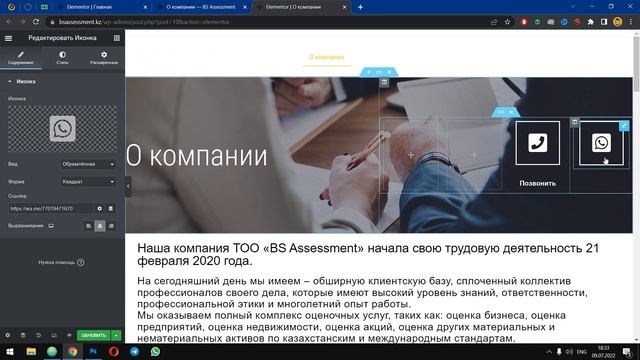Open the Elementor hamburger menu

[x=8, y=38]
